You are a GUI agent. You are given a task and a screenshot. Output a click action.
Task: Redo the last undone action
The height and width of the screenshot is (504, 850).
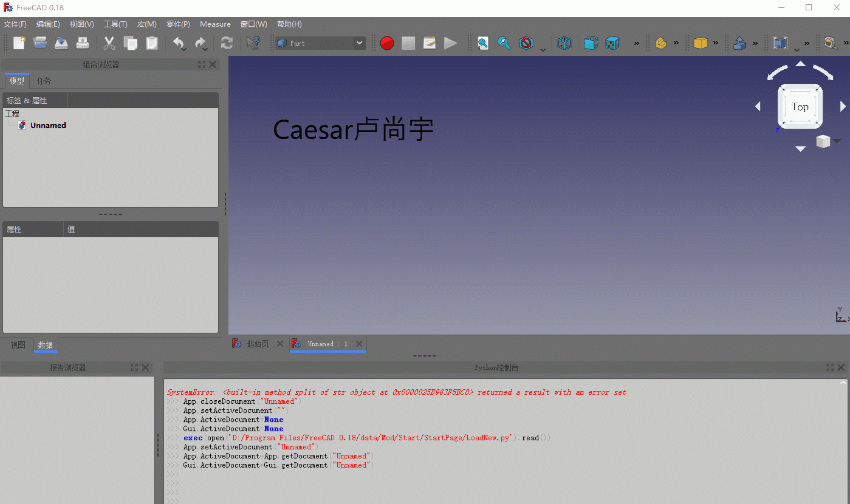tap(199, 43)
